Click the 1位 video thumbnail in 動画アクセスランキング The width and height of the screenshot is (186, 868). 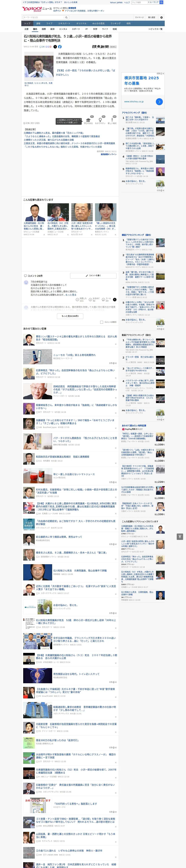[x=160, y=343]
